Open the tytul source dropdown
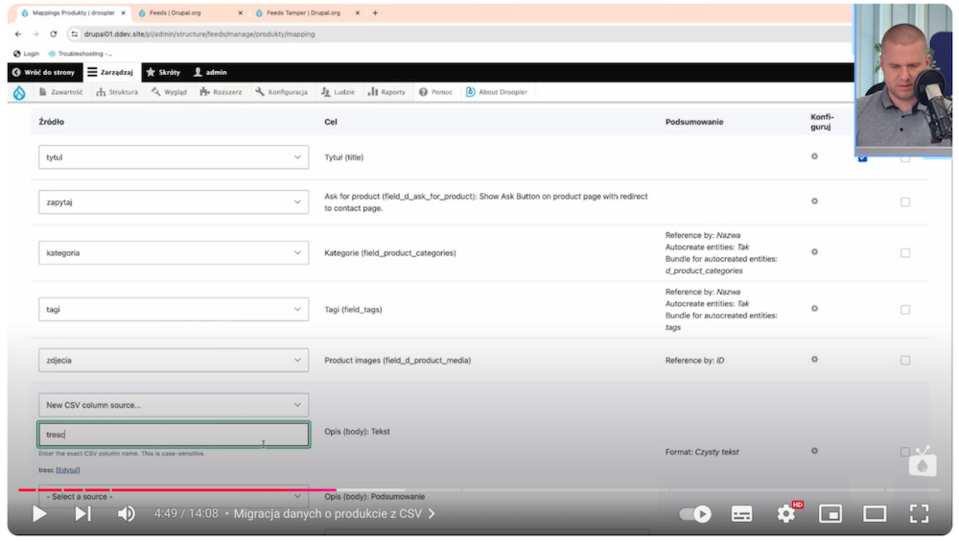The width and height of the screenshot is (959, 542). pyautogui.click(x=174, y=157)
